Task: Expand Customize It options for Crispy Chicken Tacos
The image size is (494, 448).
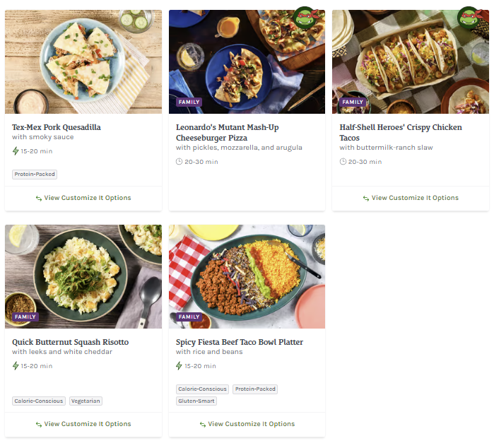Action: [x=411, y=198]
